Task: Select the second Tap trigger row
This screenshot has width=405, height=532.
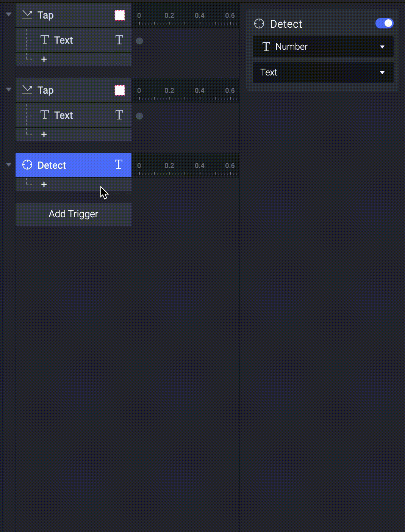Action: 73,90
